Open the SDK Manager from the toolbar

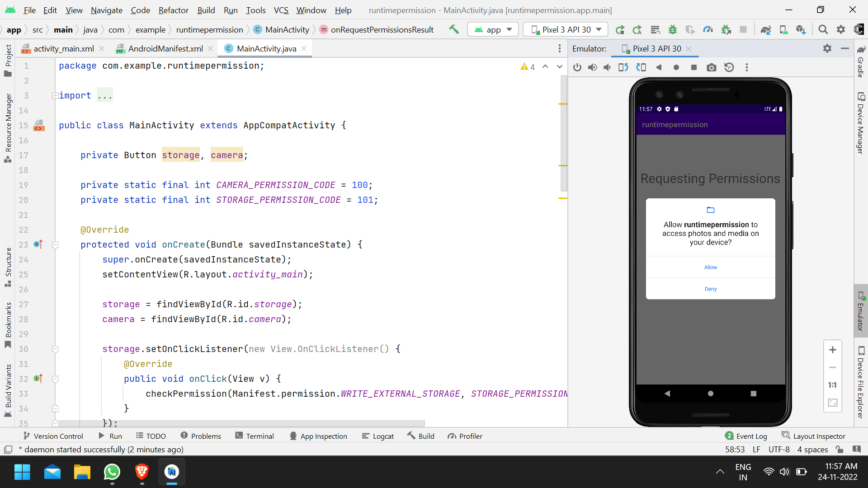(801, 29)
